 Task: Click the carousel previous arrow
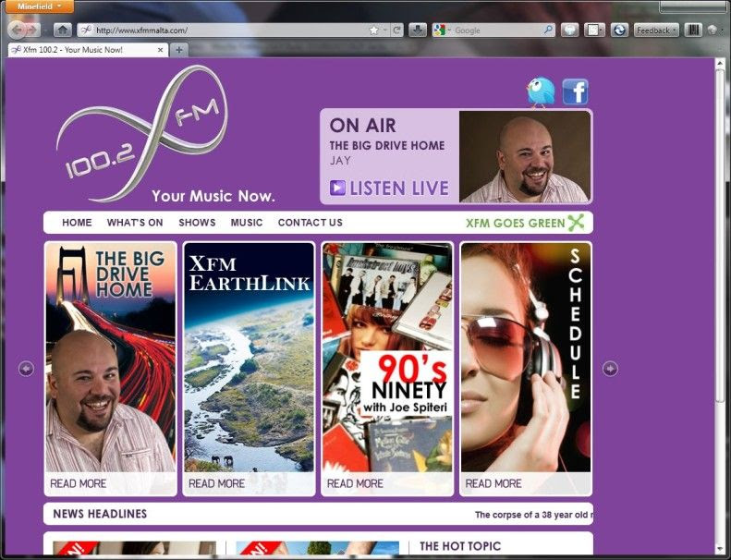click(26, 369)
